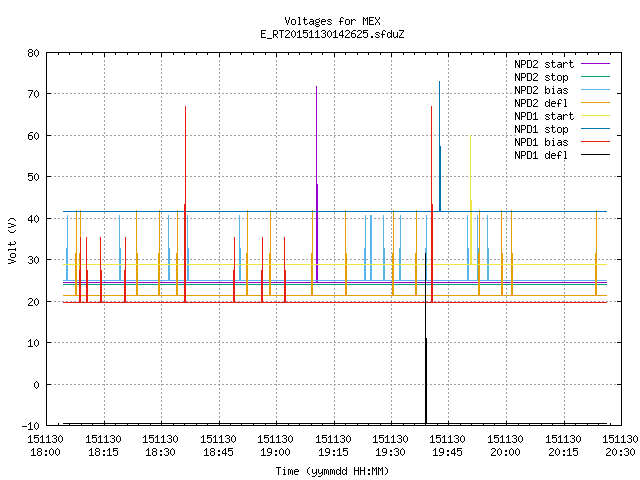Click the 'Time (yymmdd HH:MM)' x-axis label
The height and width of the screenshot is (480, 640).
pyautogui.click(x=332, y=471)
